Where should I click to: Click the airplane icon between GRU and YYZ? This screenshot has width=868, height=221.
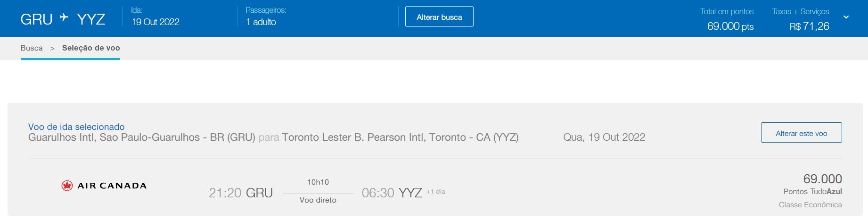(64, 18)
